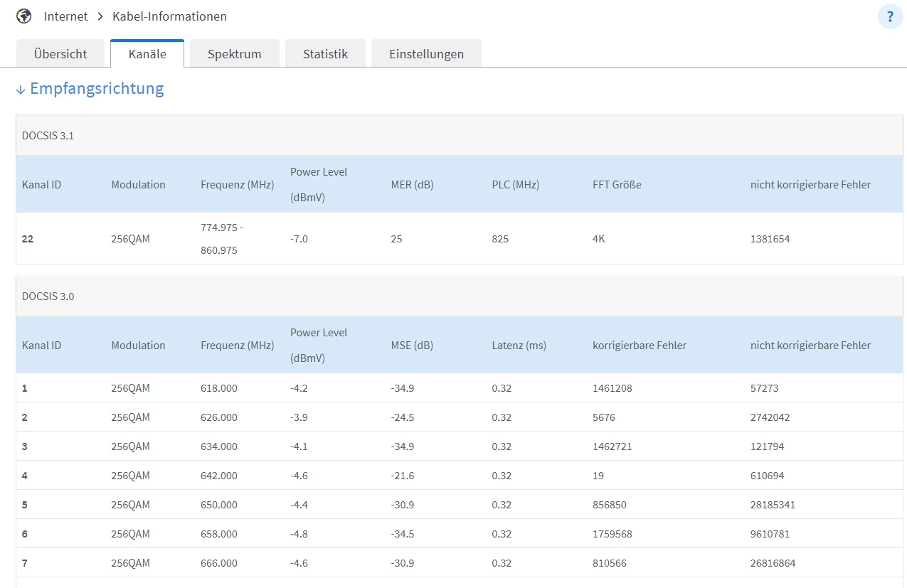Click the Kabel-Informationen breadcrumb text

[169, 16]
